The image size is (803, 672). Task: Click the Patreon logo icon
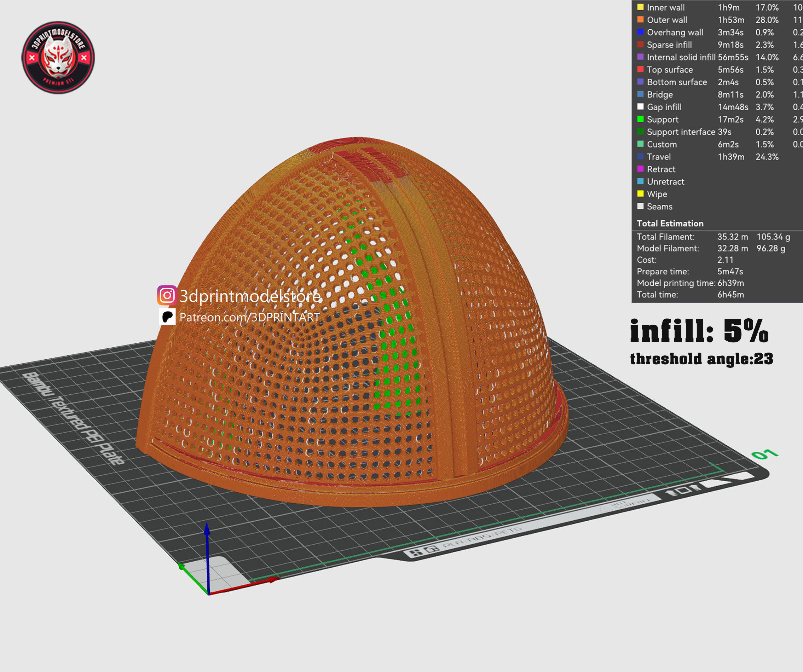tap(167, 317)
